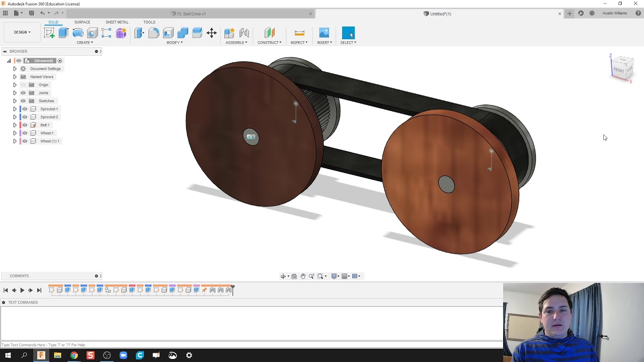Viewport: 644px width, 362px height.
Task: Click the blue Select tool icon
Action: [x=348, y=33]
